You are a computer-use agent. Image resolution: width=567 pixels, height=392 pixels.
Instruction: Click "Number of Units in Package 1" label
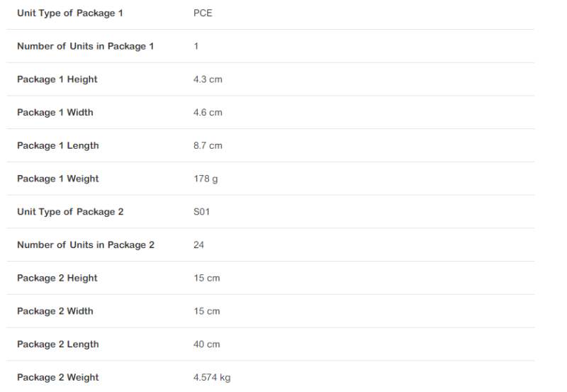click(85, 46)
